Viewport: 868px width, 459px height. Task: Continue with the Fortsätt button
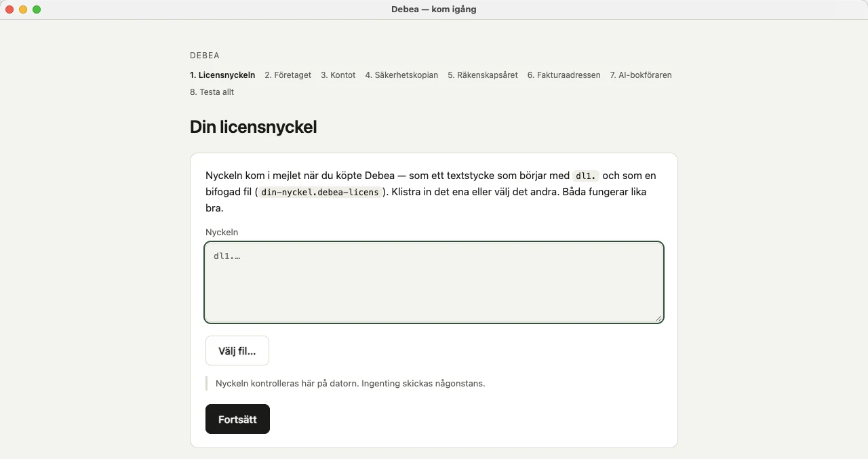pyautogui.click(x=237, y=419)
